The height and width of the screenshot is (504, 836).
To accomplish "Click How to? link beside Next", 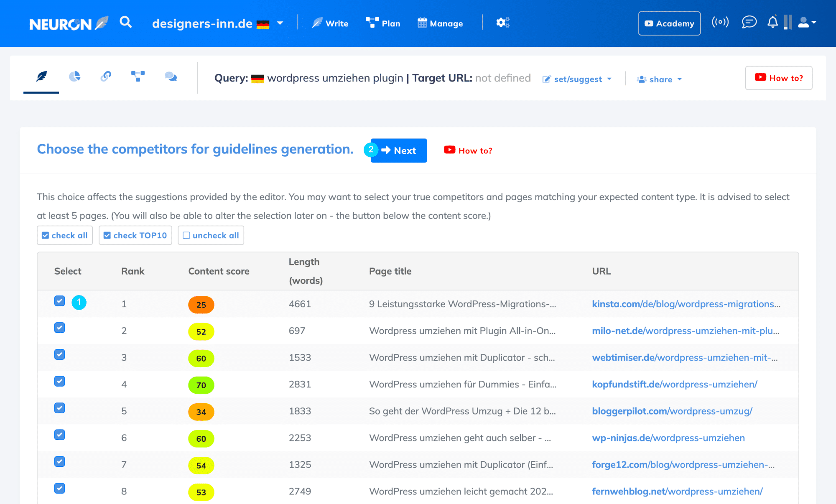I will (468, 150).
